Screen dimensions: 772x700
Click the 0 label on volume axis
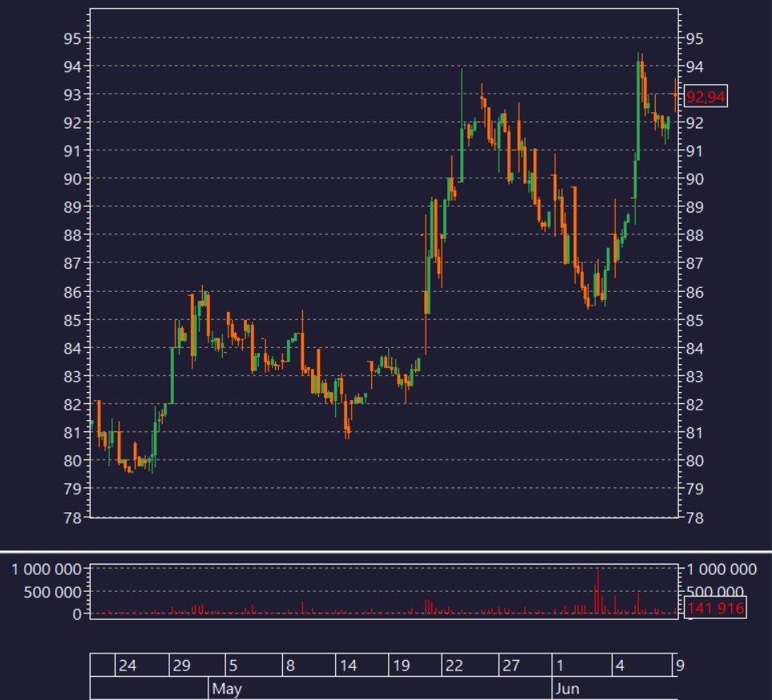pos(77,614)
